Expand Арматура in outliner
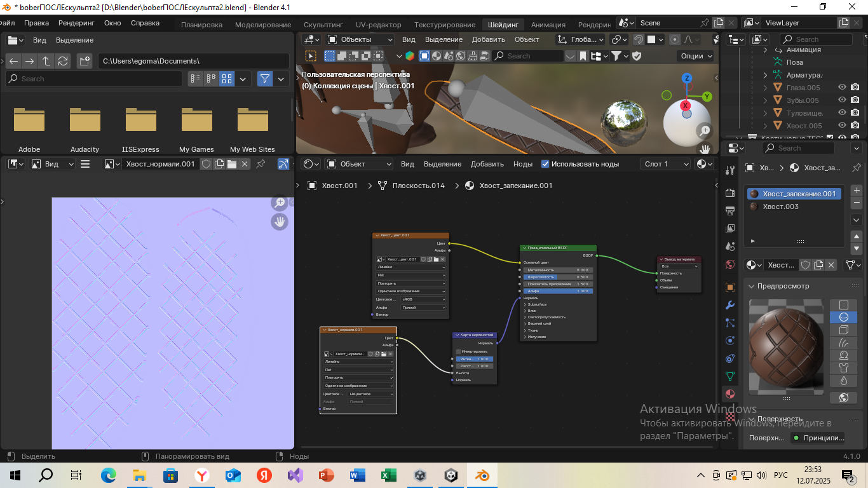Image resolution: width=868 pixels, height=488 pixels. tap(765, 75)
